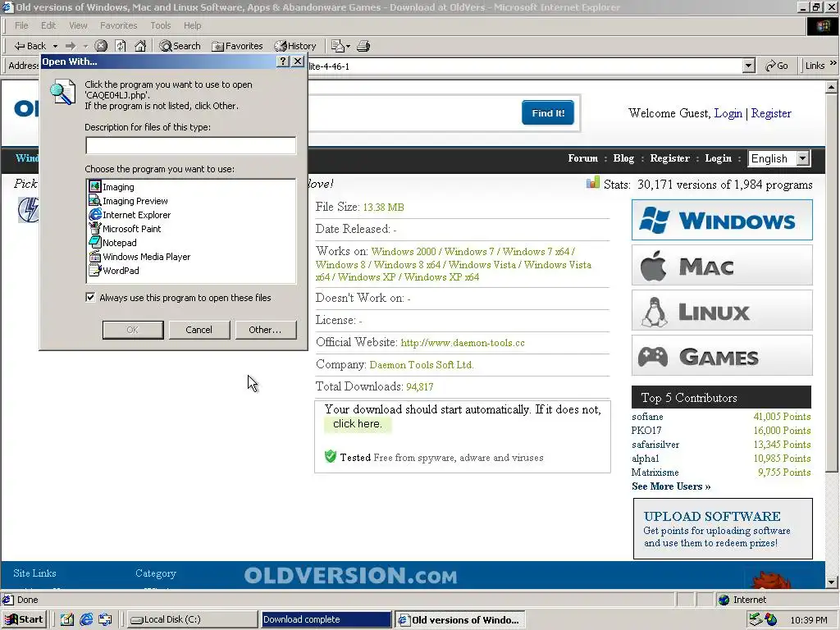Open the Upload Software banner
Screen dimensions: 840x630
[723, 529]
